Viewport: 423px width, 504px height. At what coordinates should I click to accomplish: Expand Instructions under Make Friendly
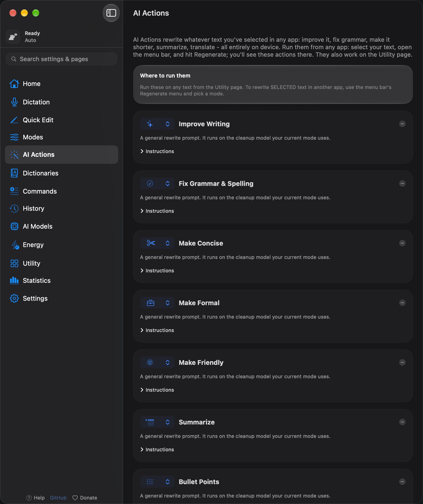[157, 390]
